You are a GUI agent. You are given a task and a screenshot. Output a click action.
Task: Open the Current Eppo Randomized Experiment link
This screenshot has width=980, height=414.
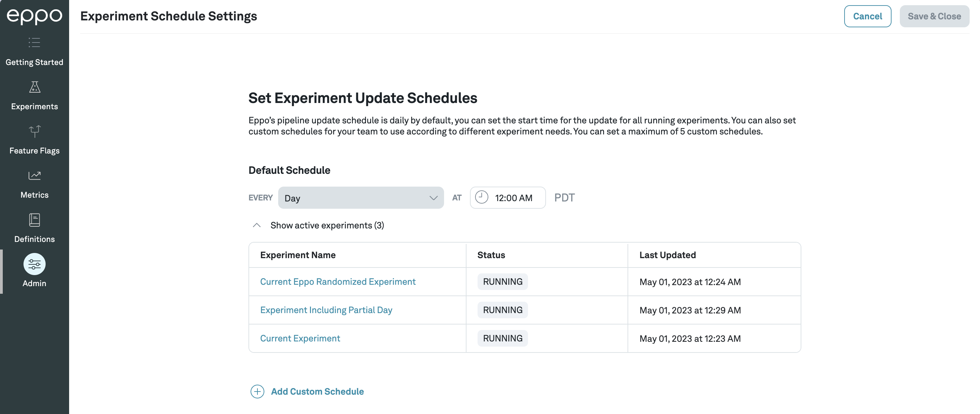pyautogui.click(x=338, y=282)
